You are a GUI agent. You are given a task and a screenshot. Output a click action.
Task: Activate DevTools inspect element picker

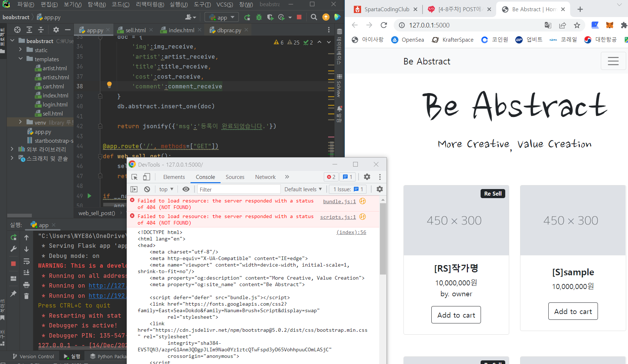coord(134,177)
